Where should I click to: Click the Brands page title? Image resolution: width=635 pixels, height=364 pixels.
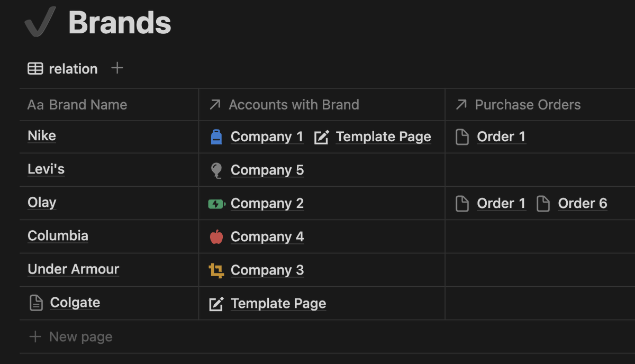(x=120, y=23)
